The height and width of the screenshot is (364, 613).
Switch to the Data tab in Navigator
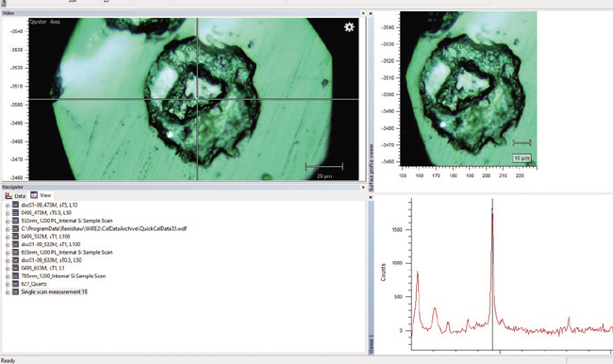(x=16, y=196)
